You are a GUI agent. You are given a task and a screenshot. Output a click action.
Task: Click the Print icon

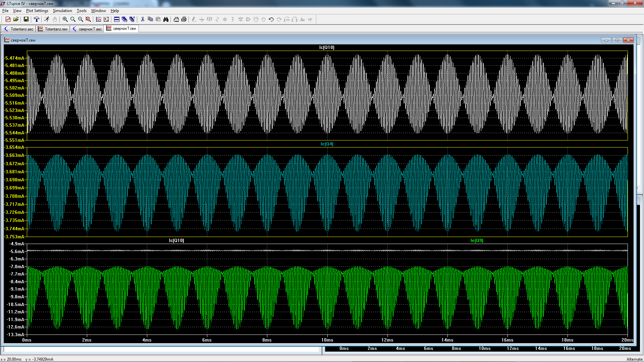184,19
